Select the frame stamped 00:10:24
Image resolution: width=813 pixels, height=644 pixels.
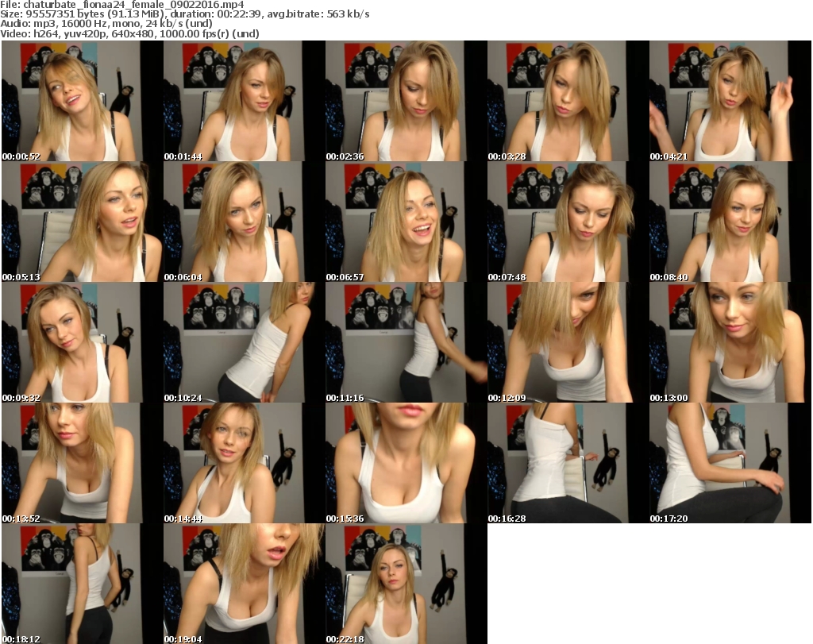(245, 343)
